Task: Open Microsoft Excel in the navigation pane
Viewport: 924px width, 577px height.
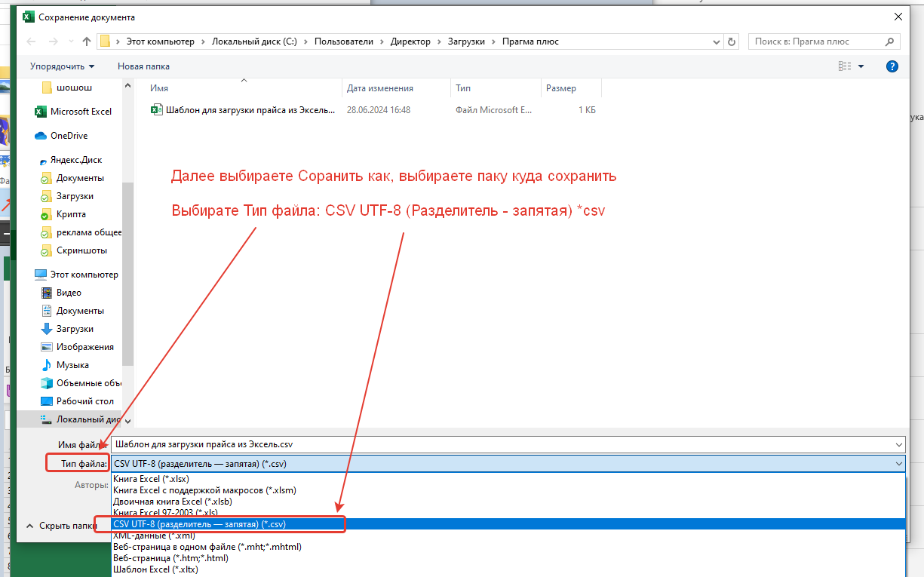Action: [x=80, y=112]
